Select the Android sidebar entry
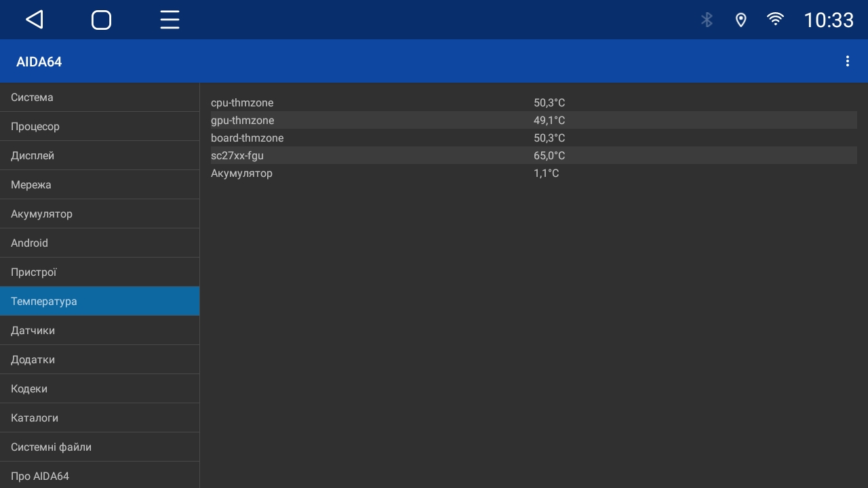The height and width of the screenshot is (488, 868). point(100,243)
